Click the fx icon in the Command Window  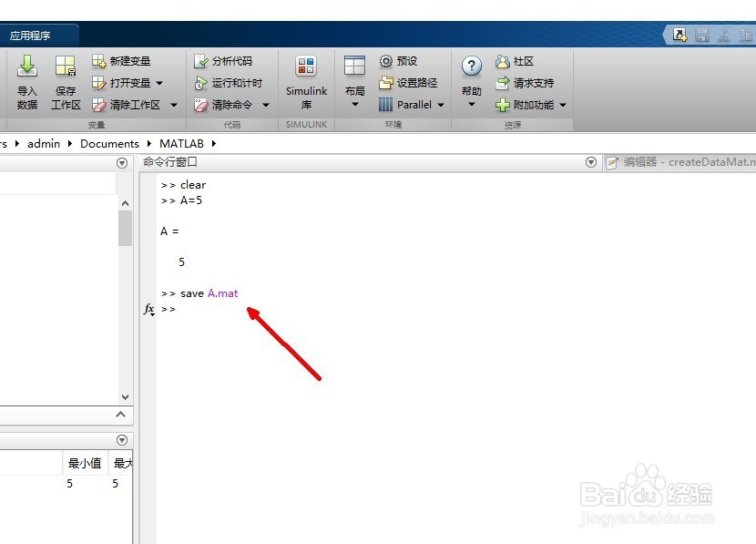(148, 309)
